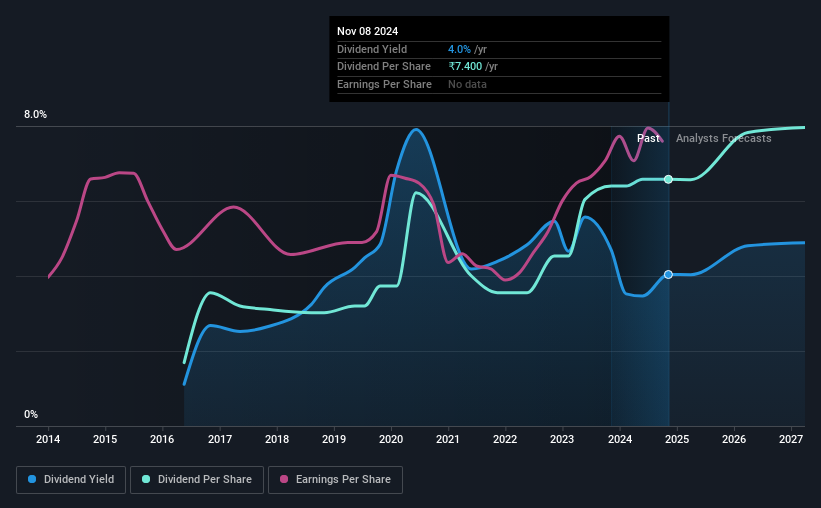Click the ₹7.400 /yr dividend per share value
This screenshot has width=821, height=508.
point(473,67)
